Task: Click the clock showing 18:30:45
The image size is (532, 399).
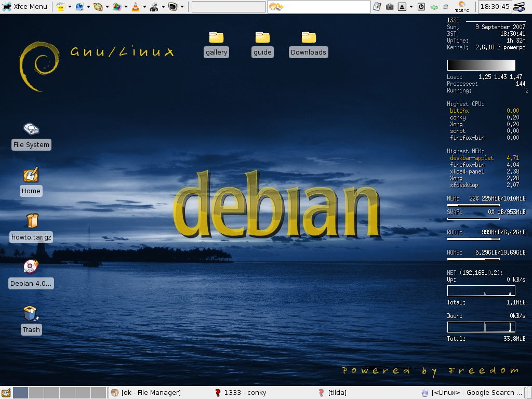Action: point(495,6)
